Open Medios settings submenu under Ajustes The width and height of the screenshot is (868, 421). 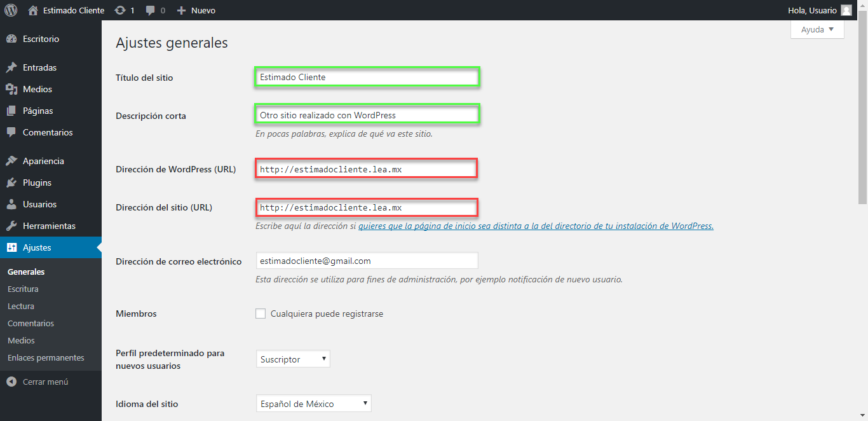21,340
